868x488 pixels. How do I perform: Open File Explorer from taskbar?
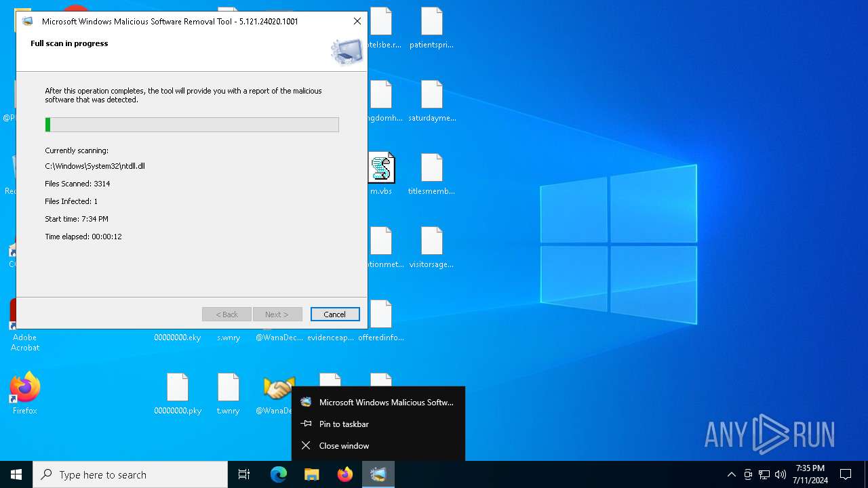pyautogui.click(x=312, y=474)
